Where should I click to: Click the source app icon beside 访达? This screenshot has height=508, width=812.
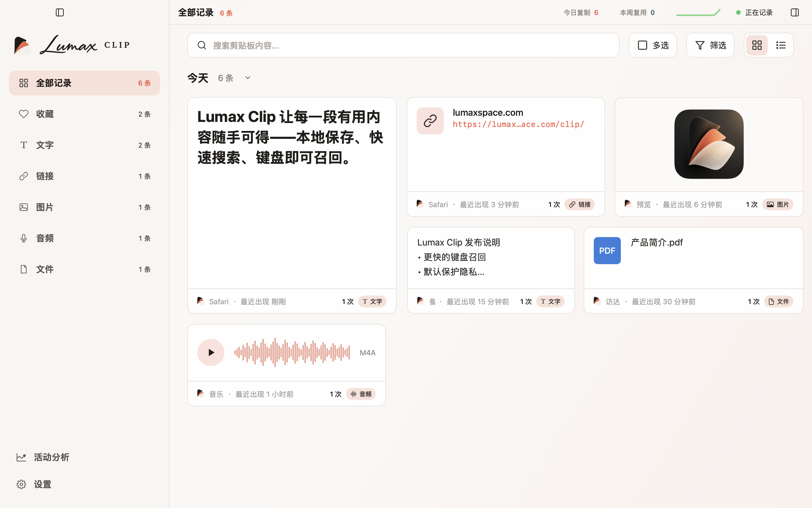(597, 301)
